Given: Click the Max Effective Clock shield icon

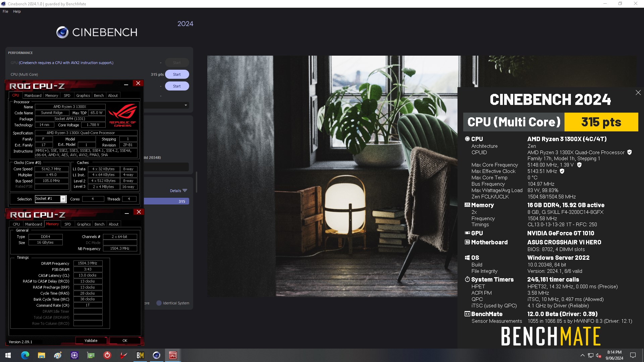Looking at the screenshot, I should (x=562, y=171).
